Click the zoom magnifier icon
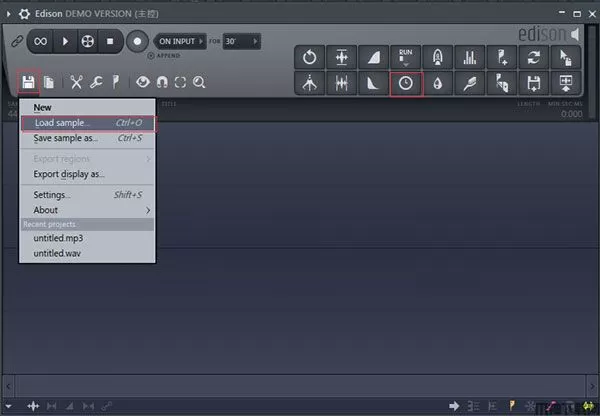This screenshot has height=416, width=600. point(199,82)
